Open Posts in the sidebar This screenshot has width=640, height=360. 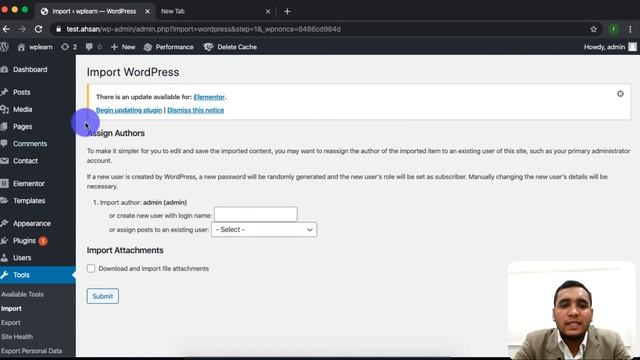(x=22, y=92)
